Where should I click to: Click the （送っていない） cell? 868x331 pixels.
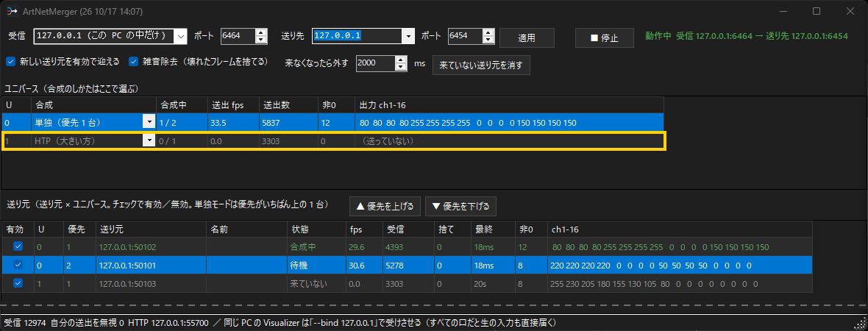point(509,141)
